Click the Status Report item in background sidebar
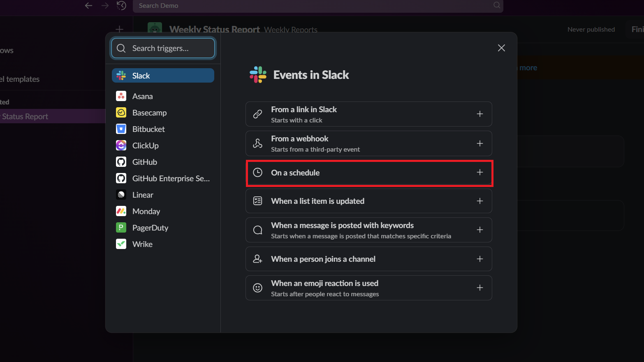The image size is (644, 362). pos(53,116)
